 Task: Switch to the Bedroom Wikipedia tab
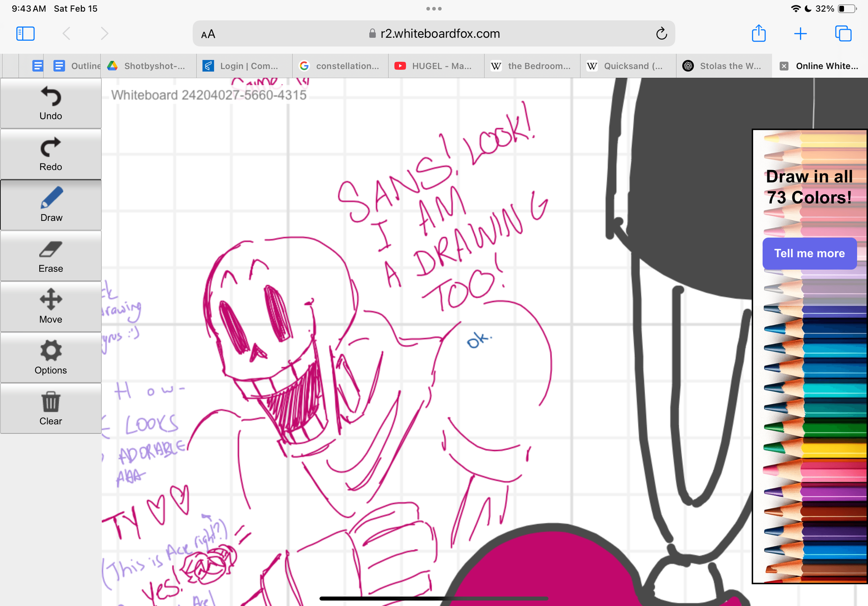(532, 66)
